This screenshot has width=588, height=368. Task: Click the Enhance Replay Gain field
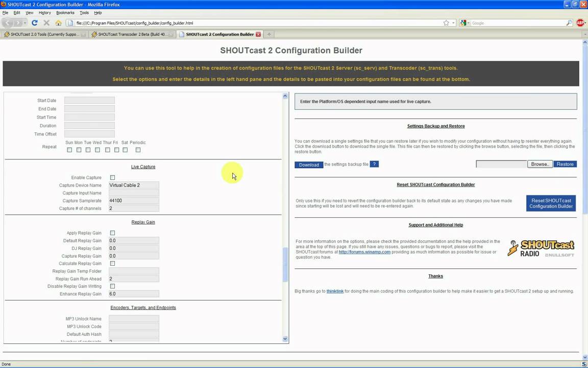(x=134, y=294)
